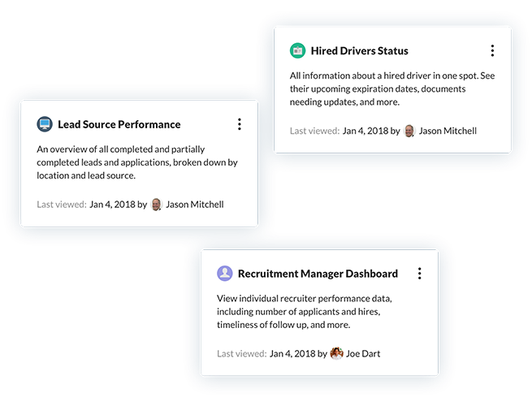Open the Hired Drivers Status title

[360, 51]
